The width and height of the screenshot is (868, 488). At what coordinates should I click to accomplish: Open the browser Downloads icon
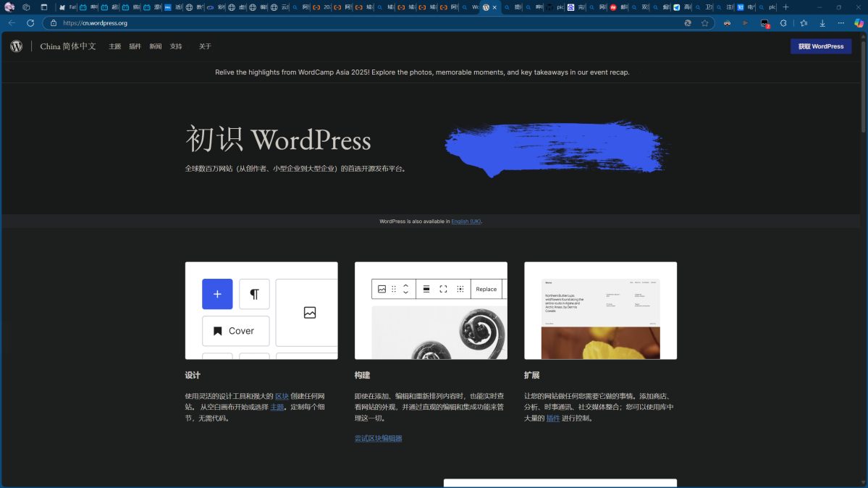[822, 23]
